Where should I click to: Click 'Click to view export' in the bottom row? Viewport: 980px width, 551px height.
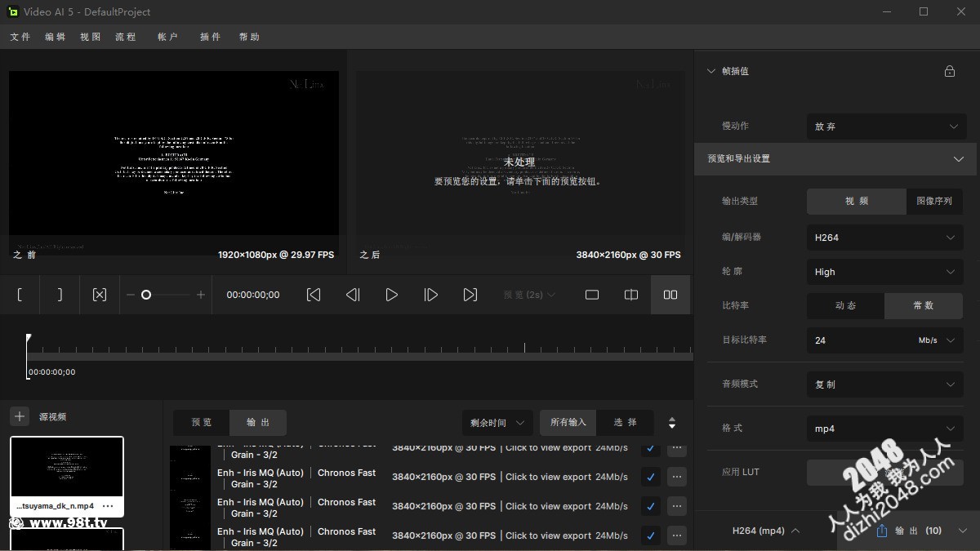pos(548,535)
